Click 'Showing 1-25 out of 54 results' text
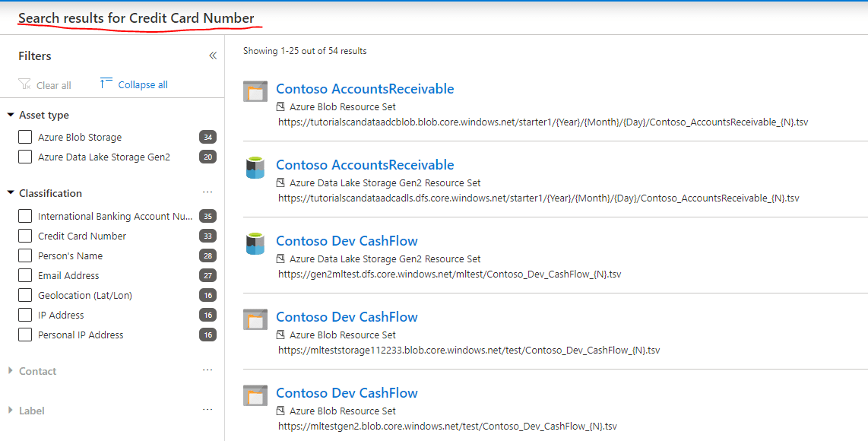 (305, 51)
